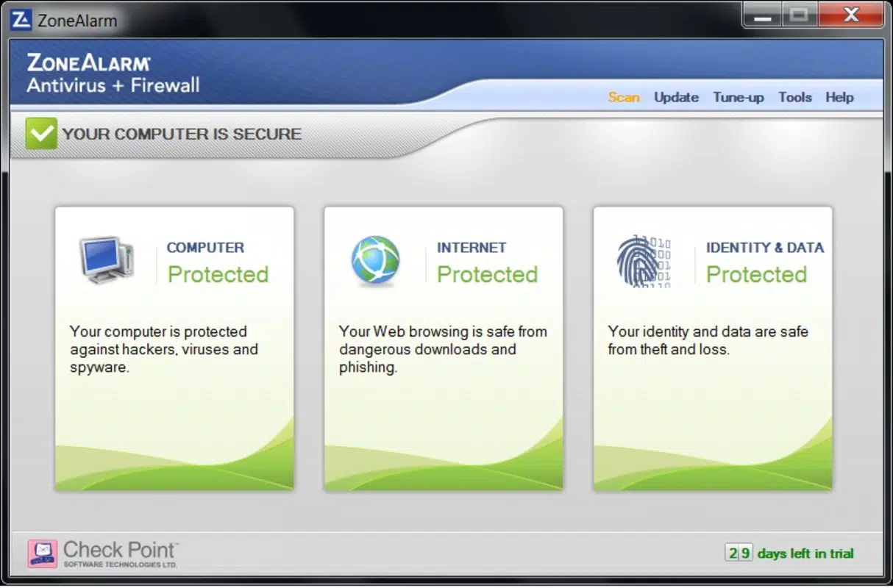Open the Help menu
This screenshot has width=893, height=588.
[x=839, y=97]
